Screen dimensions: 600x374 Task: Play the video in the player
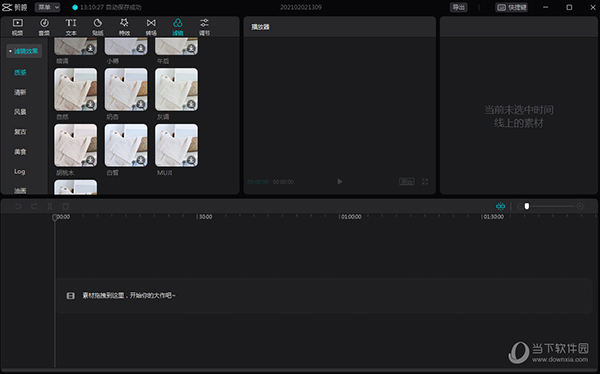tap(339, 181)
